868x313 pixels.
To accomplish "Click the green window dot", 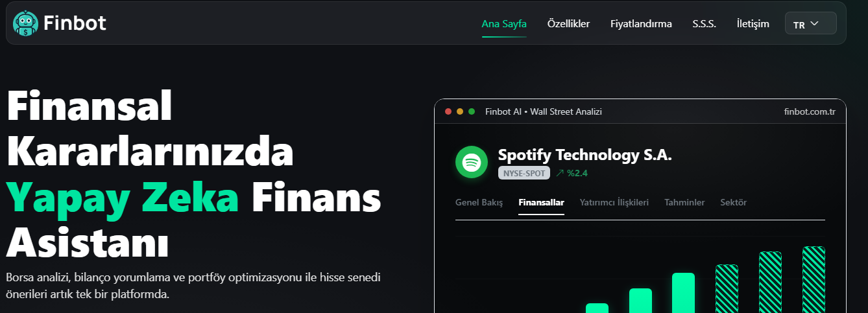I will point(472,111).
